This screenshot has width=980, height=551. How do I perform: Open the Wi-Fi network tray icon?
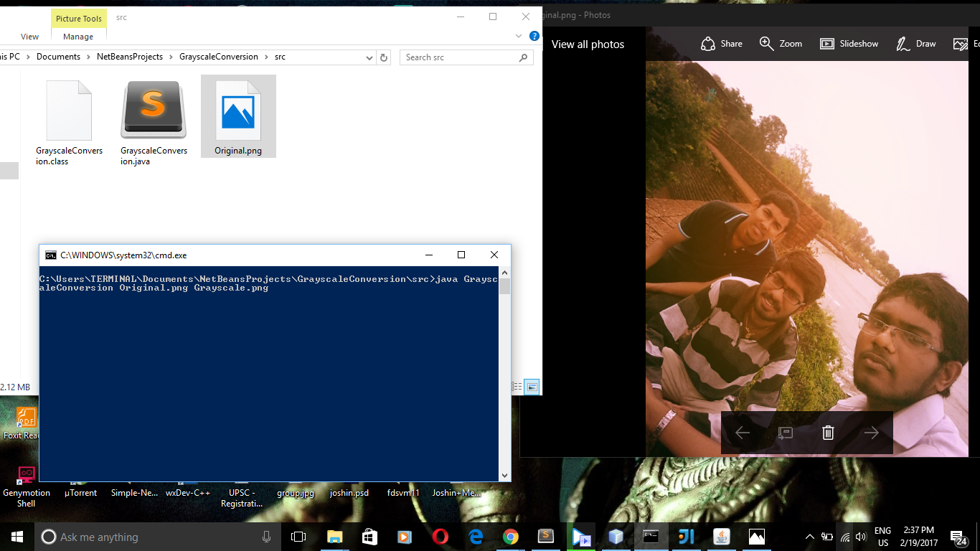click(x=845, y=537)
